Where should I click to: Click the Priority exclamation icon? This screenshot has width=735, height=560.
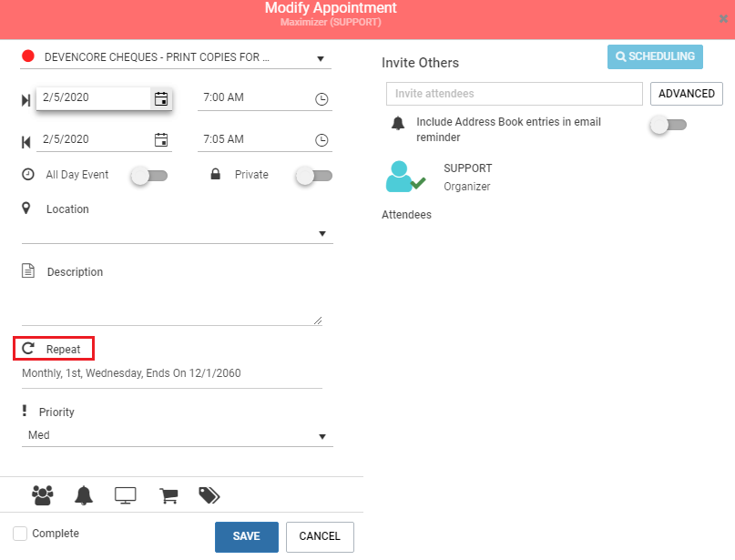25,411
